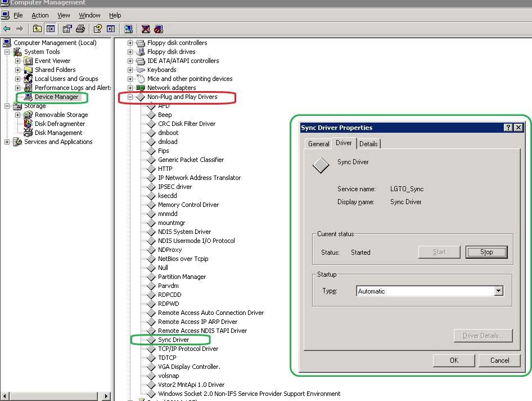
Task: Switch to the Details tab
Action: (x=368, y=144)
